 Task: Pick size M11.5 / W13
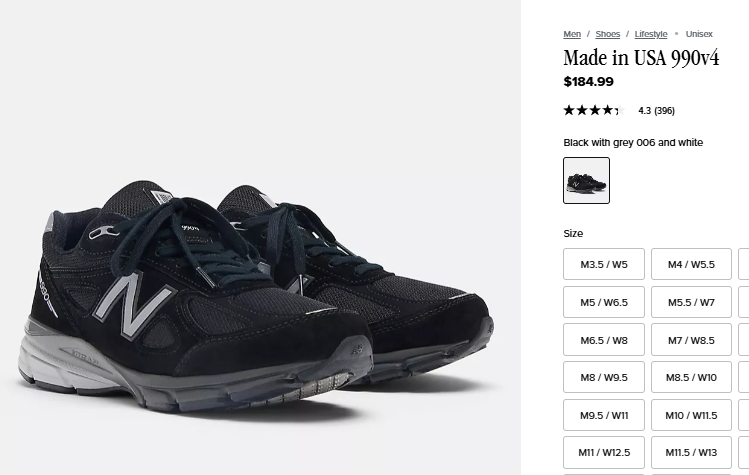pyautogui.click(x=691, y=452)
